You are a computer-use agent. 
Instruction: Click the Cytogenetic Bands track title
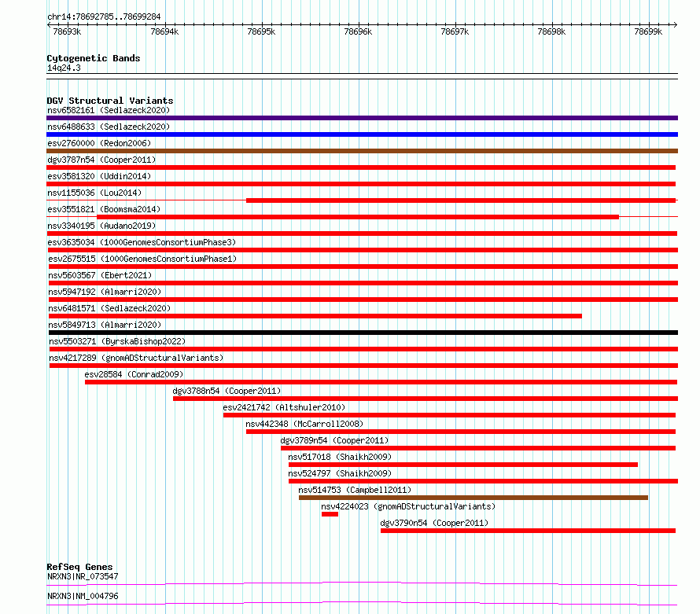tap(94, 58)
